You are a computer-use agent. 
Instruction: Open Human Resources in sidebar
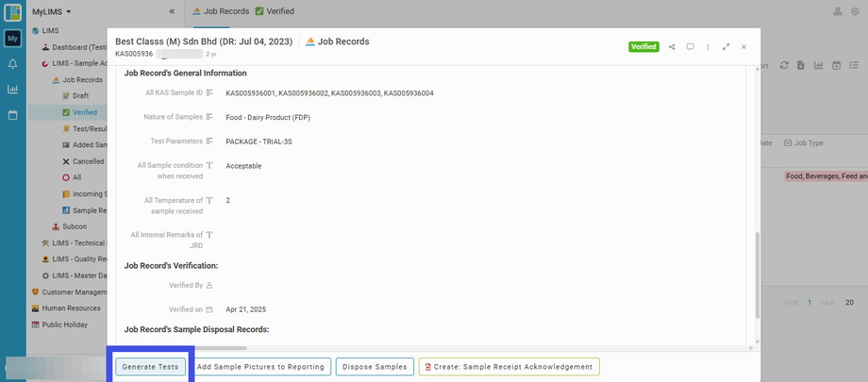(66, 308)
